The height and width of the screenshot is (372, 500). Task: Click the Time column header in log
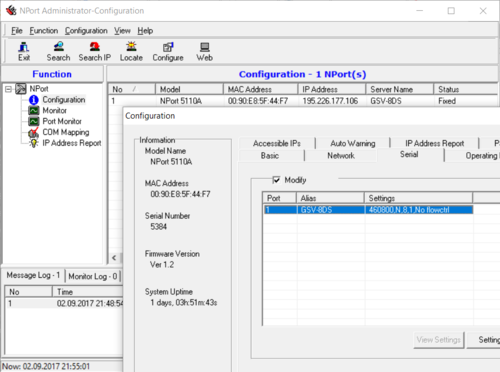[x=88, y=292]
